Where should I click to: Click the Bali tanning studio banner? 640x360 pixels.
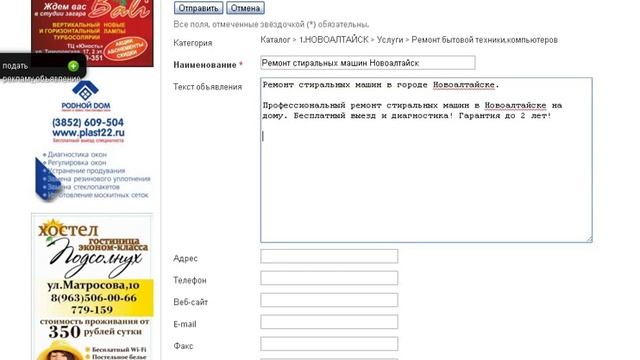(x=92, y=33)
